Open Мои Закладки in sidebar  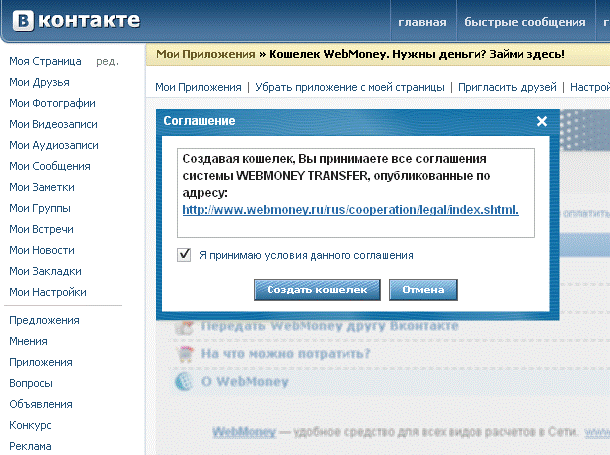pyautogui.click(x=45, y=271)
